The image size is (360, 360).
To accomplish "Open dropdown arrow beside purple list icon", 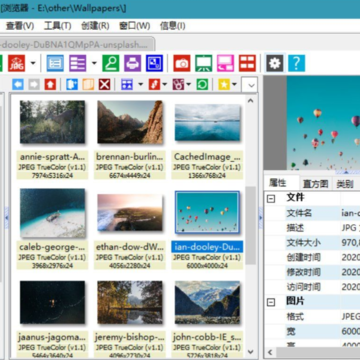I will point(94,63).
